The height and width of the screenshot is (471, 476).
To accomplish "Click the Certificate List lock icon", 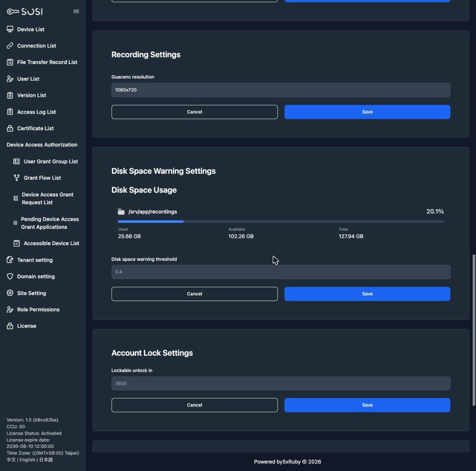I will (10, 128).
